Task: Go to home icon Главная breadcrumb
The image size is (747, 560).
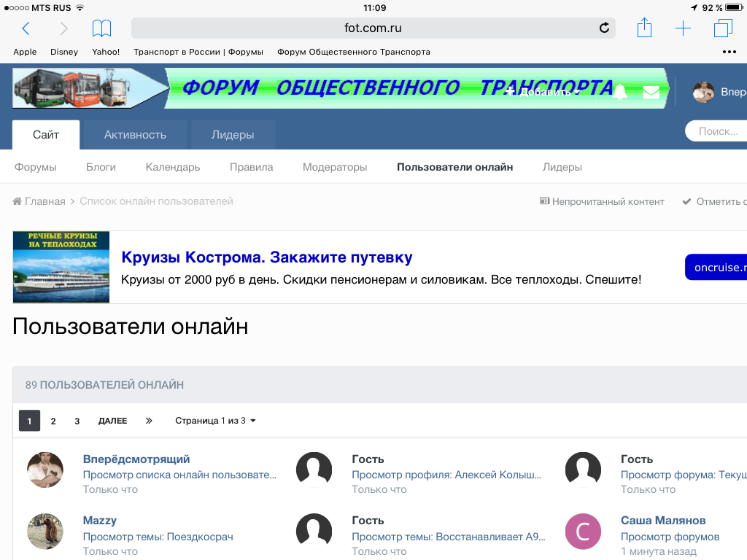Action: pos(39,201)
